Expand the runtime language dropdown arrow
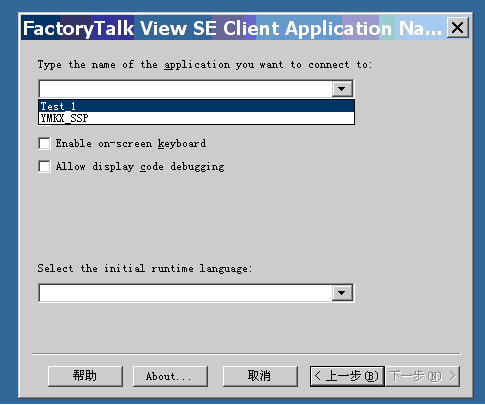 pos(342,293)
